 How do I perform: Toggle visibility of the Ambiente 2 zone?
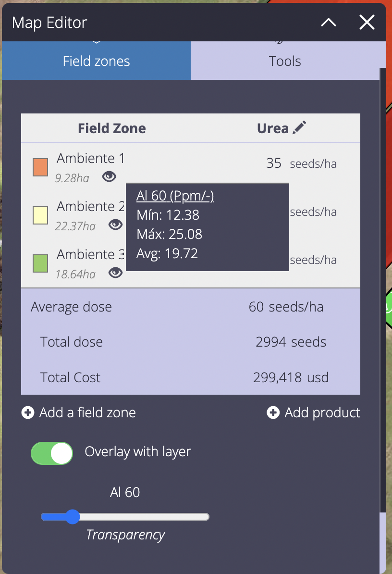116,225
